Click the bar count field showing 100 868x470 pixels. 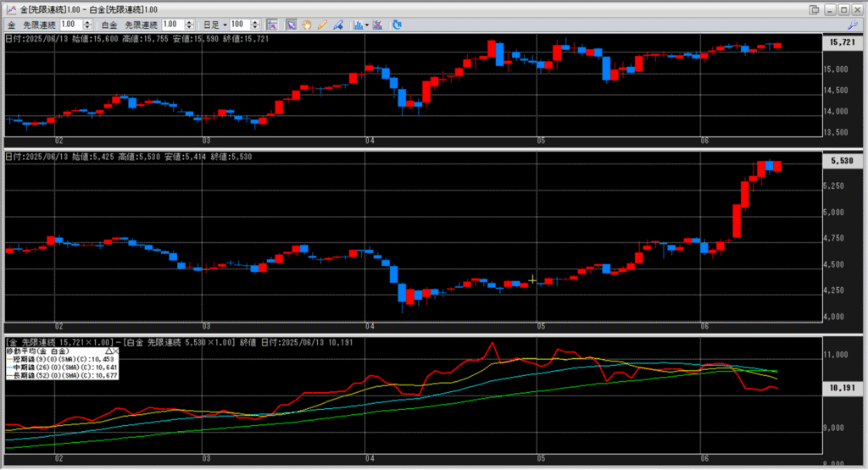pos(242,25)
